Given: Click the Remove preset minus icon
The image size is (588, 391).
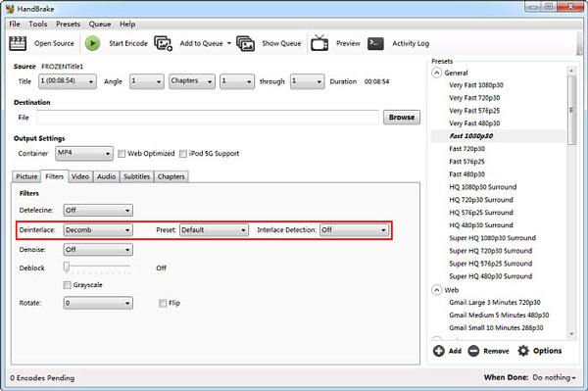Looking at the screenshot, I should click(473, 351).
